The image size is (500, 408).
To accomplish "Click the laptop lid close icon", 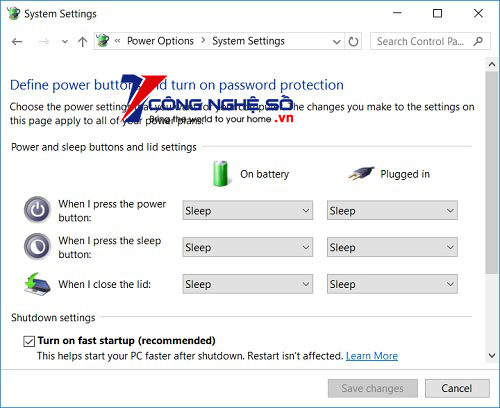I will (x=37, y=284).
